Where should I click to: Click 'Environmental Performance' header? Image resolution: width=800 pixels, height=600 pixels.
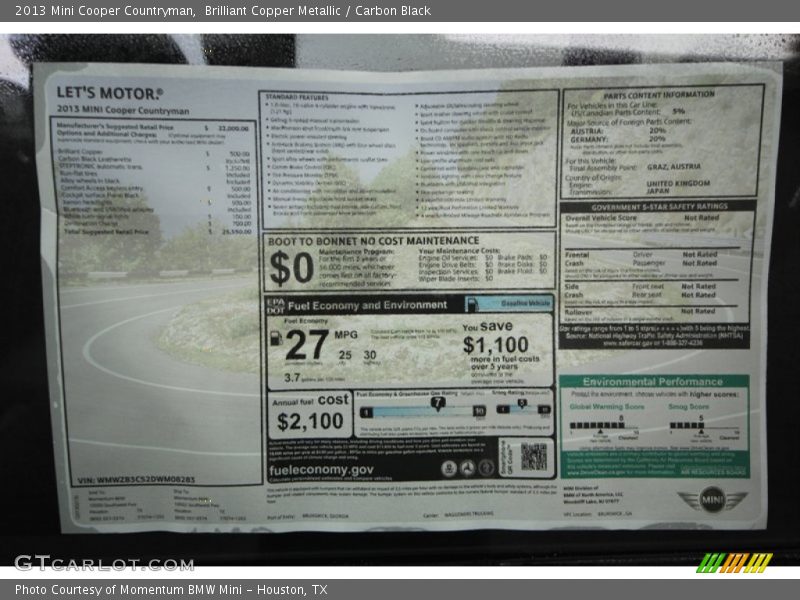pos(653,382)
